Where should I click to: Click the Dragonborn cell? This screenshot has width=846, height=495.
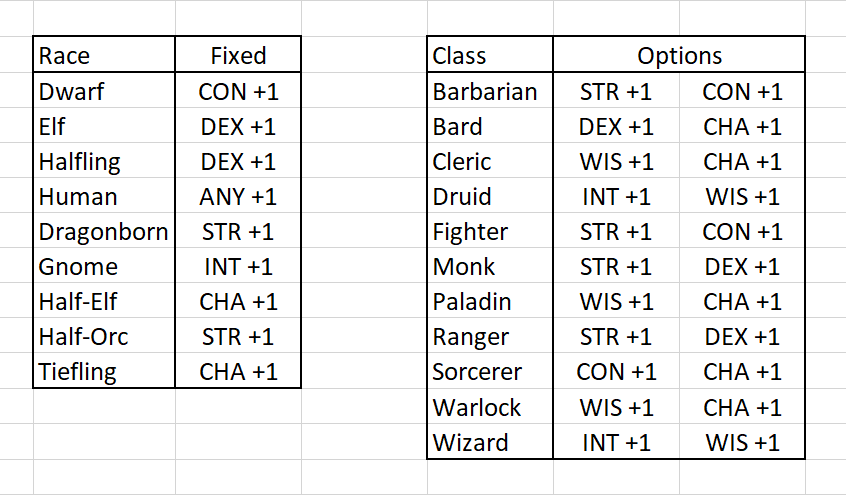click(104, 232)
